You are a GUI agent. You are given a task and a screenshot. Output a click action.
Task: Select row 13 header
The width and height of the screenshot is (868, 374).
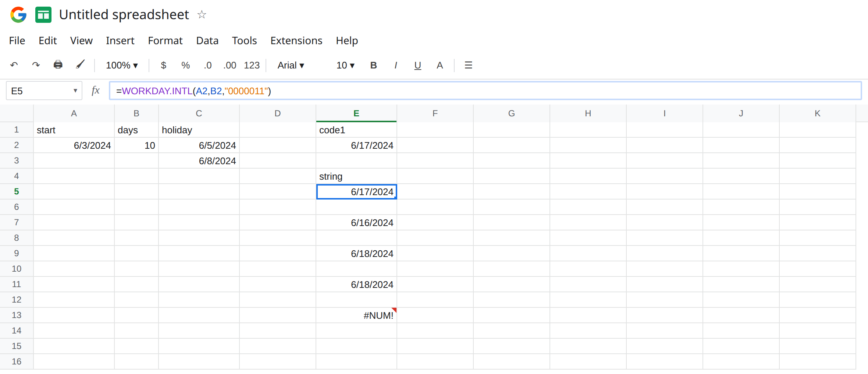click(x=17, y=315)
